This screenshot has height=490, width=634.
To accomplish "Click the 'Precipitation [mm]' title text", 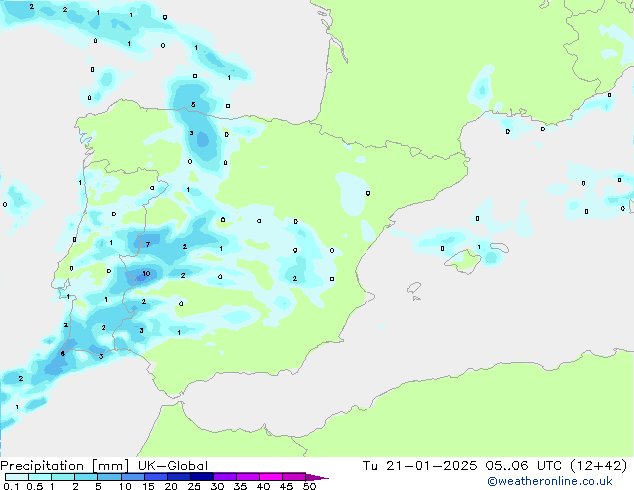I will [64, 466].
